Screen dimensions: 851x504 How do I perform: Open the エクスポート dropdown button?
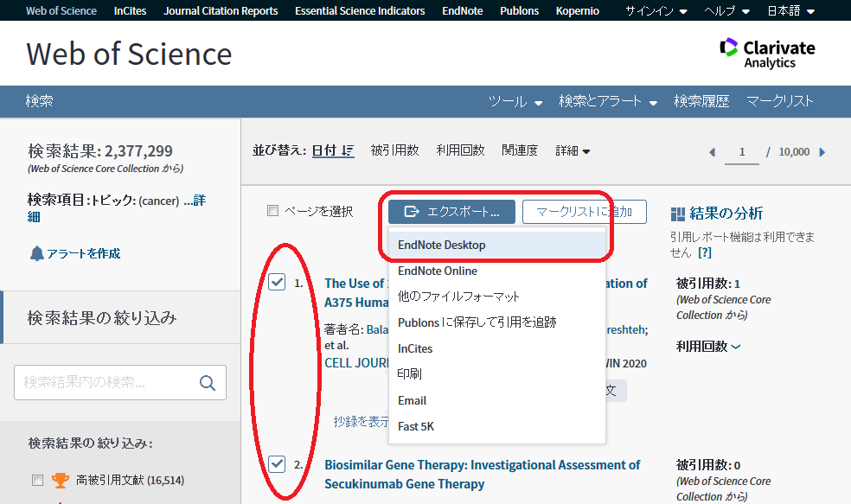[x=451, y=212]
